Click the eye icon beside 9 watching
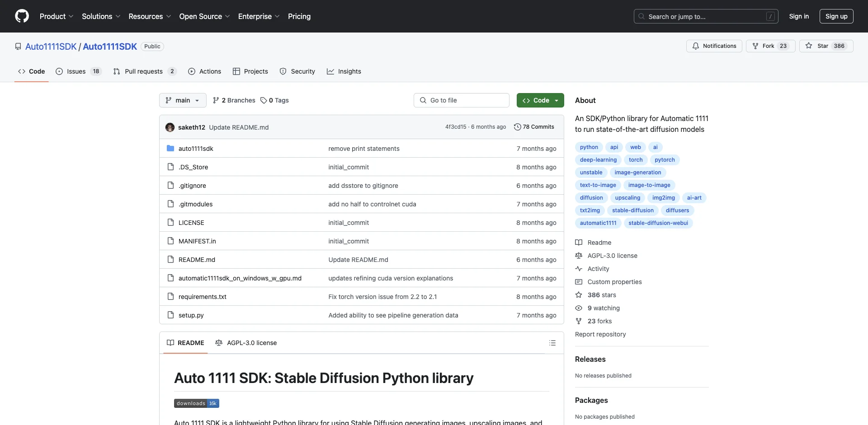The width and height of the screenshot is (868, 425). click(x=579, y=308)
